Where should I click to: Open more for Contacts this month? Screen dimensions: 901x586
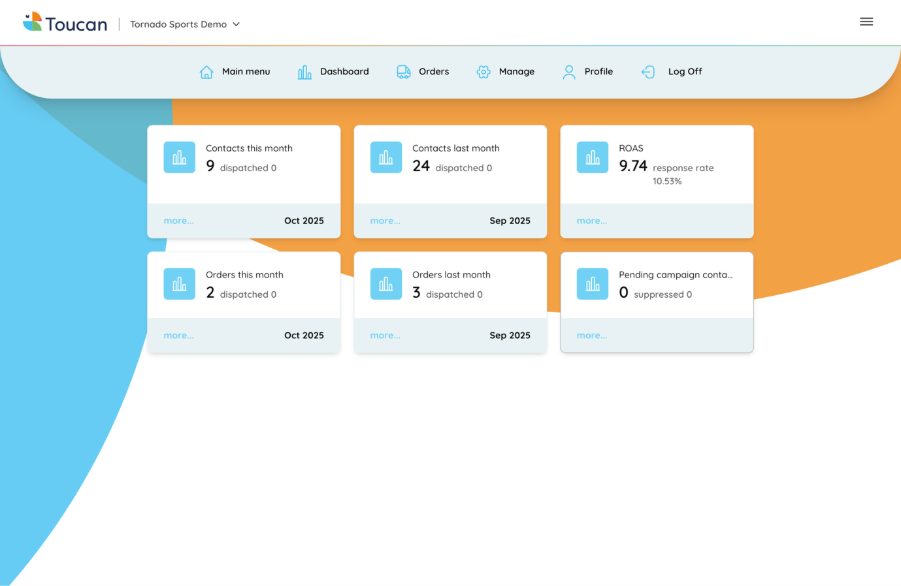179,221
